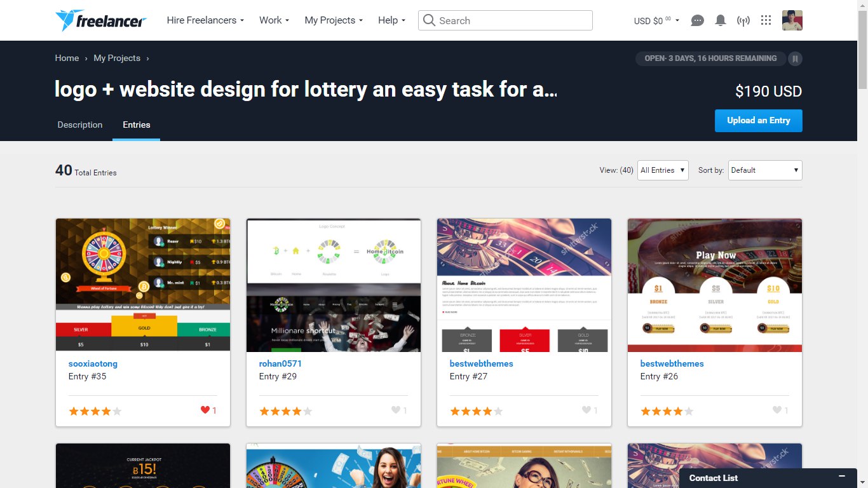Like Entry #29 with heart
This screenshot has width=868, height=488.
click(x=395, y=410)
